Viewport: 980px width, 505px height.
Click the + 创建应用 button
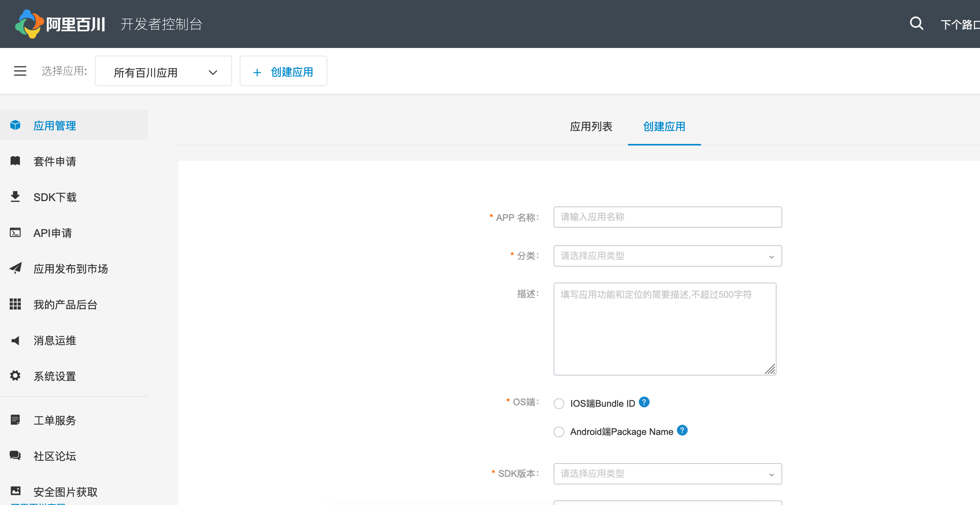pyautogui.click(x=283, y=72)
